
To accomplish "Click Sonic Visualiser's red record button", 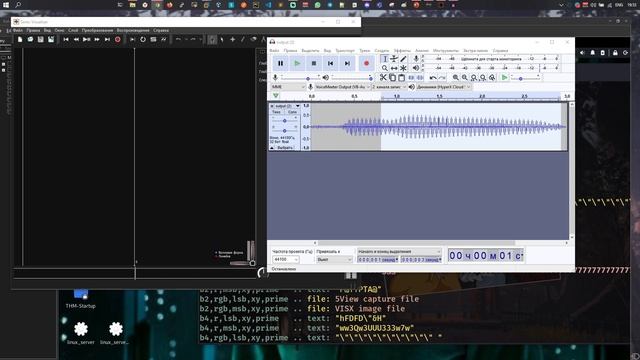I will 118,40.
